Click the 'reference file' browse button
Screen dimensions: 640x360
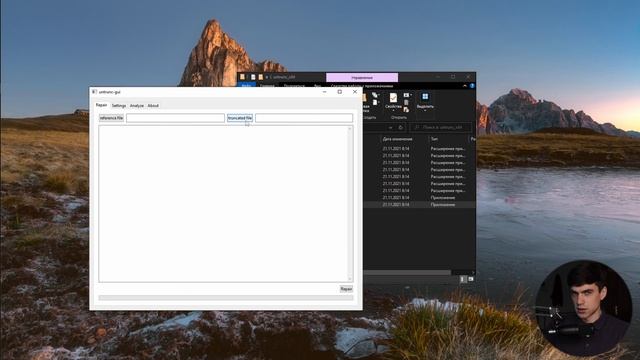(x=111, y=118)
